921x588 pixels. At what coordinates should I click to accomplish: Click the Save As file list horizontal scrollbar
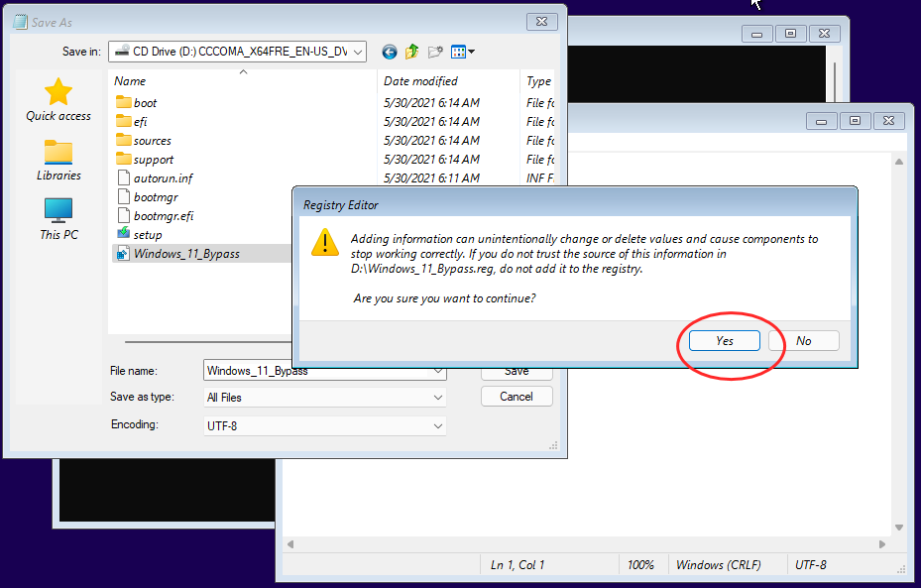point(208,341)
